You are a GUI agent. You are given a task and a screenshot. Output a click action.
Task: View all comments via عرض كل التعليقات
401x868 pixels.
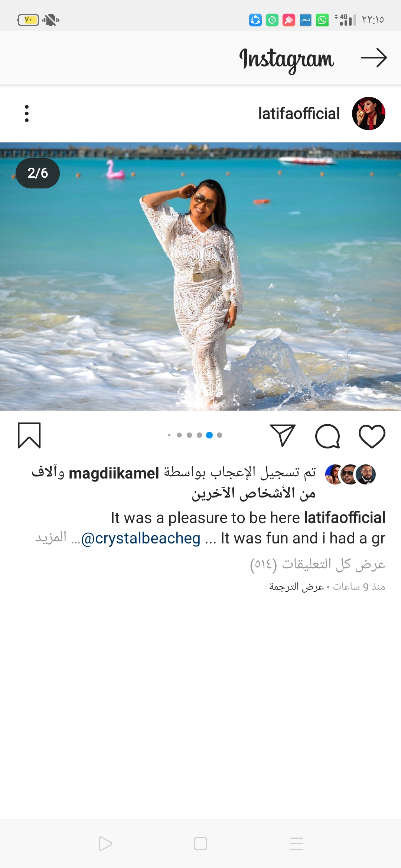(x=317, y=564)
